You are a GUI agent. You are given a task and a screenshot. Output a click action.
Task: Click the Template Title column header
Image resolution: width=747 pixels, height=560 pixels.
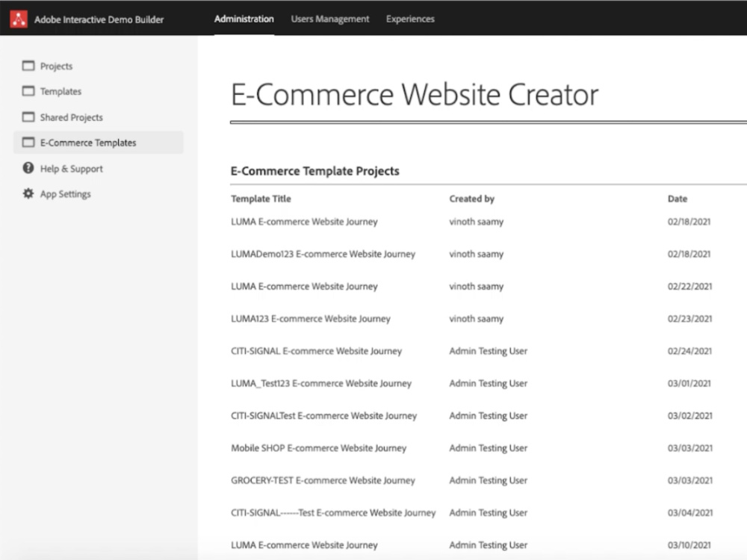pyautogui.click(x=261, y=199)
